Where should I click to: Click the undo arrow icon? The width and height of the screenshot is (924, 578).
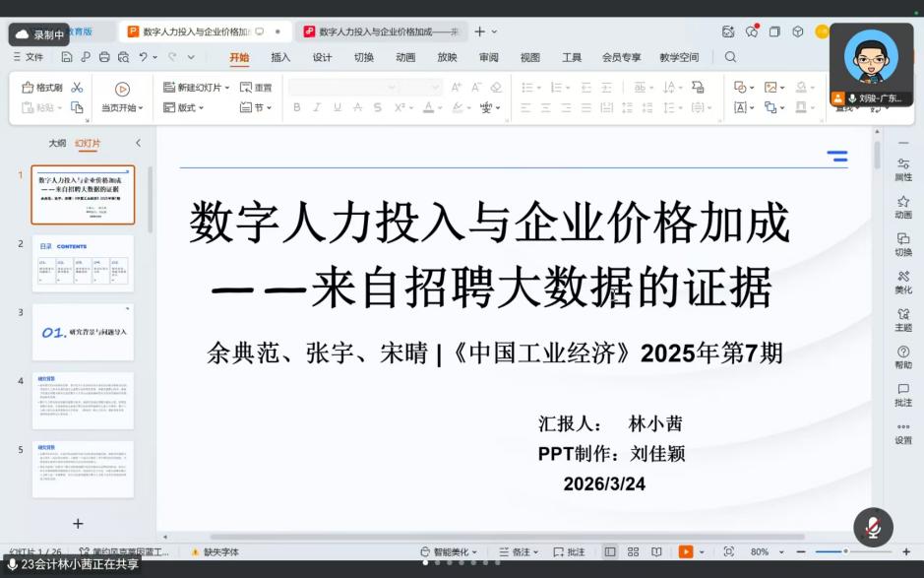click(144, 57)
